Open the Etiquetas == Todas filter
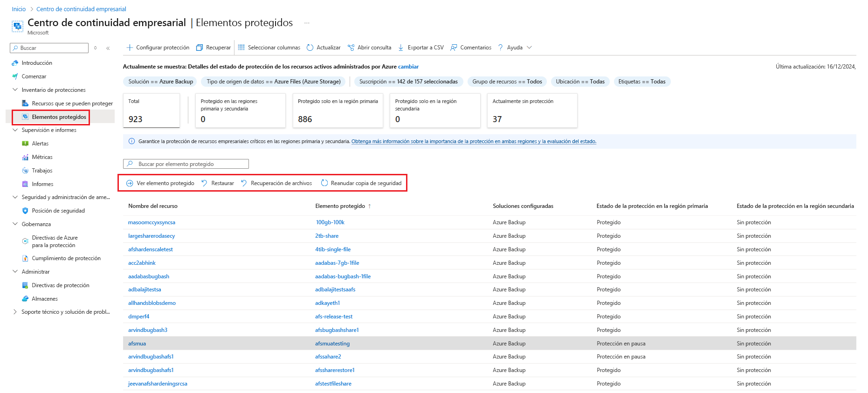 (642, 82)
